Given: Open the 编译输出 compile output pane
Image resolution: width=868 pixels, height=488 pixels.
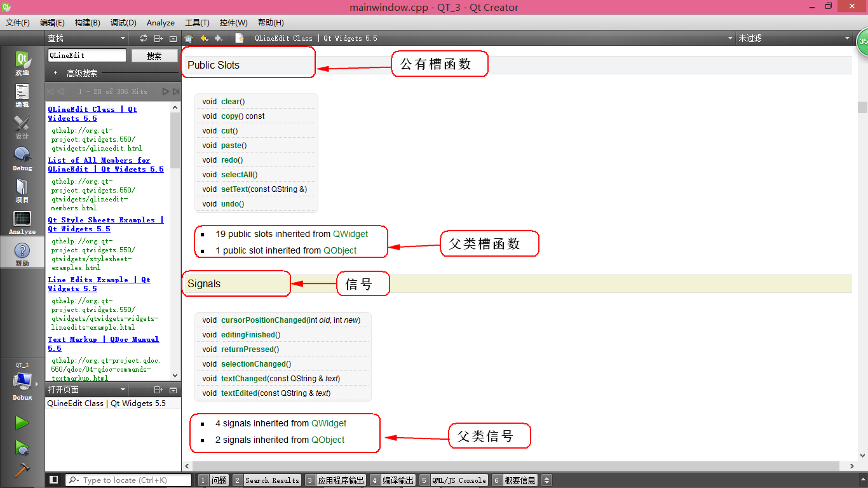Looking at the screenshot, I should click(x=393, y=480).
